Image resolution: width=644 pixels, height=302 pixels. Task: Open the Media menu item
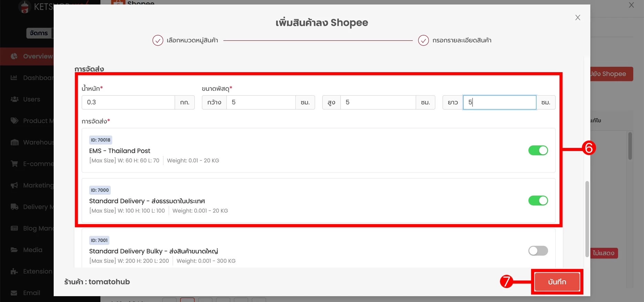[33, 250]
